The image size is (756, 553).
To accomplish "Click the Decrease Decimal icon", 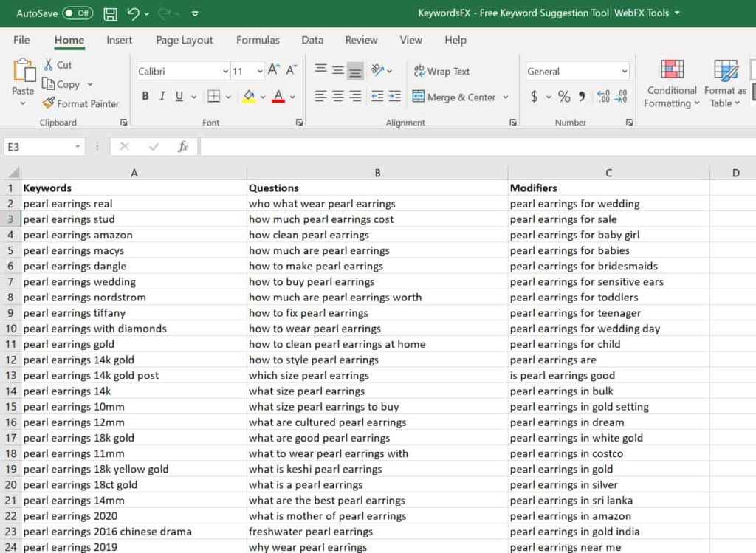I will pos(622,97).
